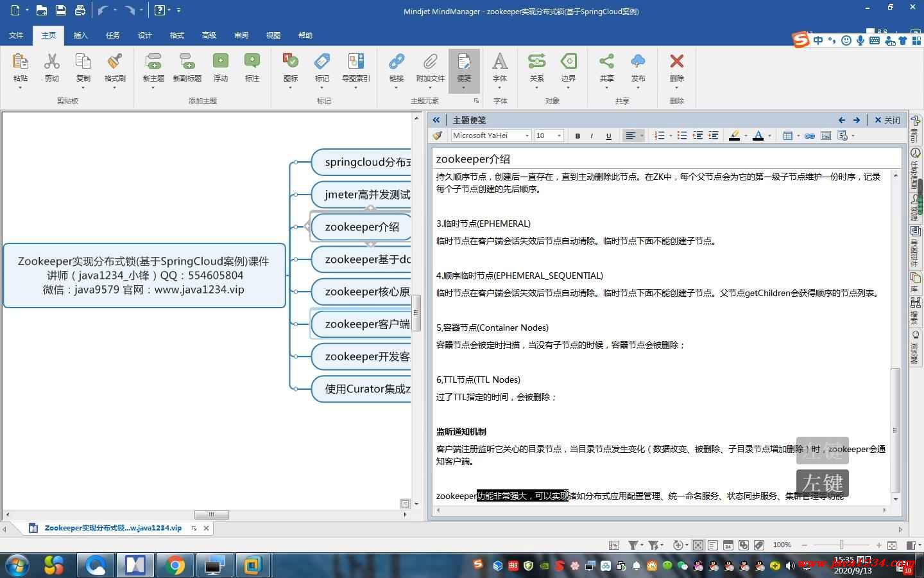This screenshot has height=578, width=924.
Task: Go to previous topic note arrow
Action: click(x=842, y=120)
